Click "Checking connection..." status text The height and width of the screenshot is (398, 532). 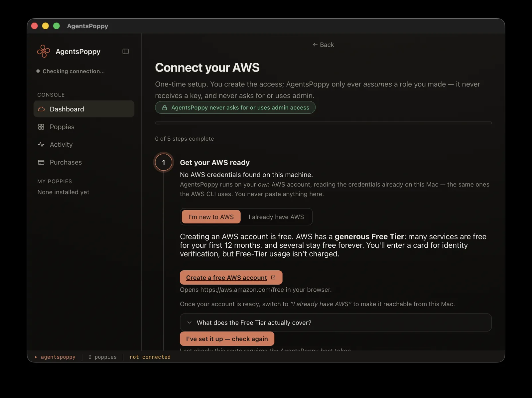[73, 71]
